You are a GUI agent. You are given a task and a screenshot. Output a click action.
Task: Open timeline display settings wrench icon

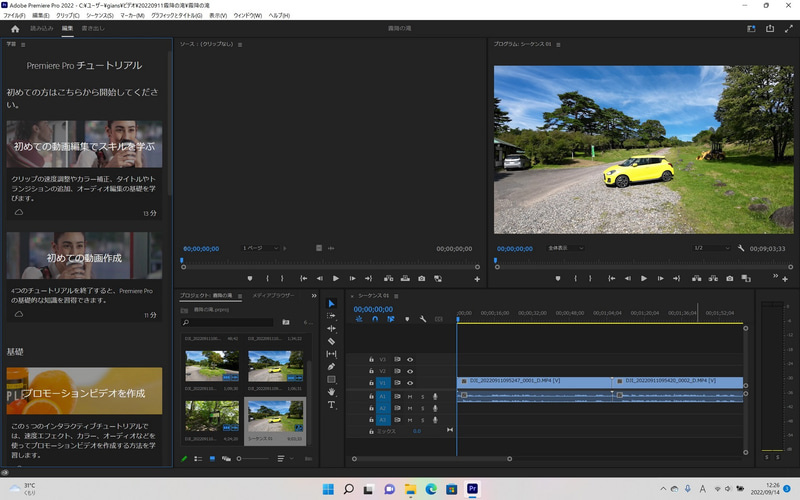(x=423, y=319)
